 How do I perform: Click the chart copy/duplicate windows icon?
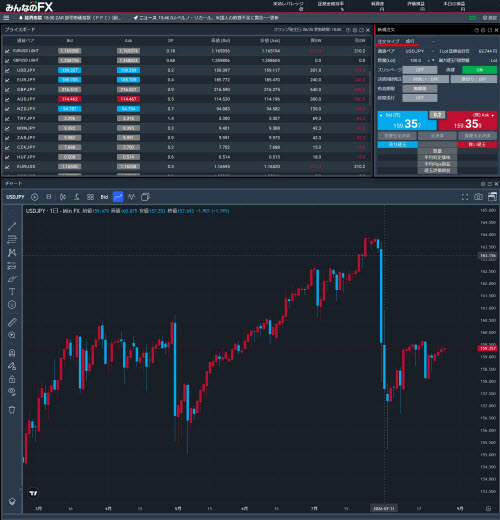[145, 197]
